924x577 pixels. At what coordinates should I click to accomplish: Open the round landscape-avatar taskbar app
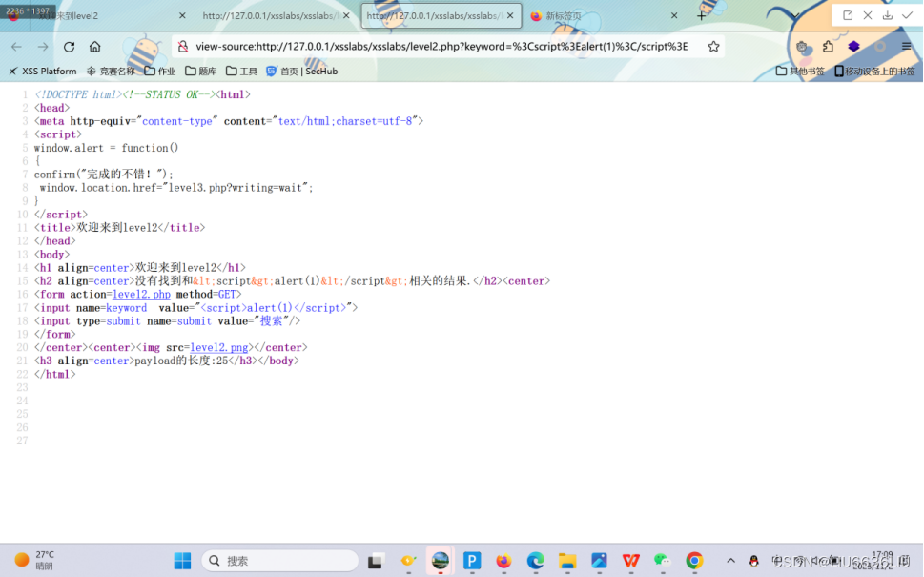point(440,561)
